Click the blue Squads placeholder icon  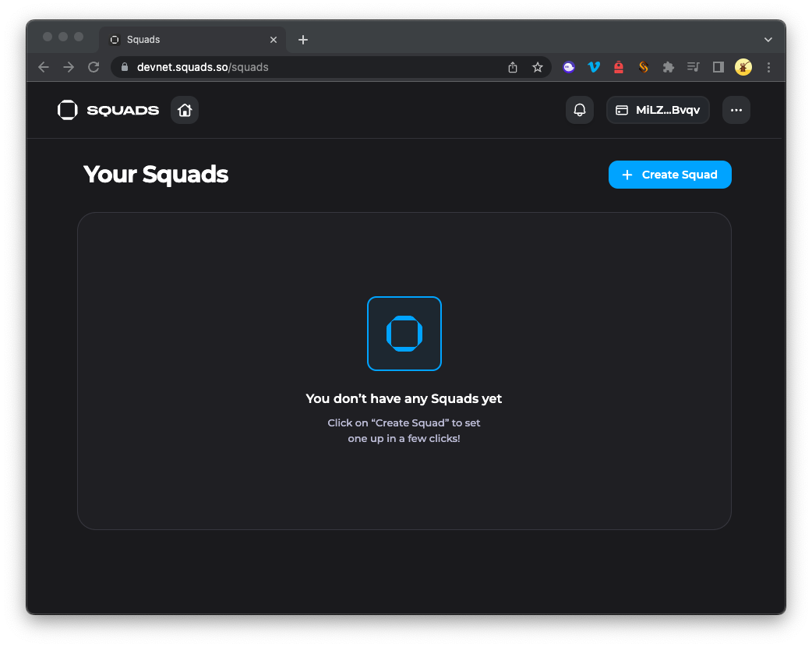tap(404, 334)
